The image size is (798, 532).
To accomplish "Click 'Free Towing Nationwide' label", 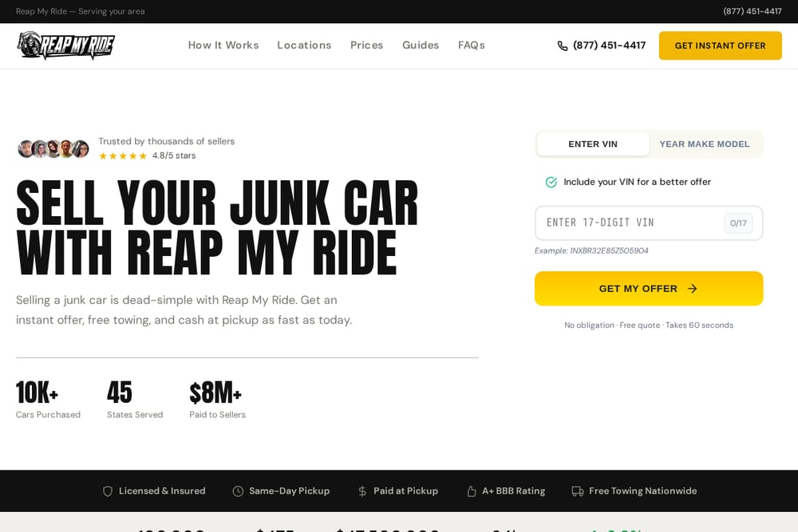I will tap(642, 491).
